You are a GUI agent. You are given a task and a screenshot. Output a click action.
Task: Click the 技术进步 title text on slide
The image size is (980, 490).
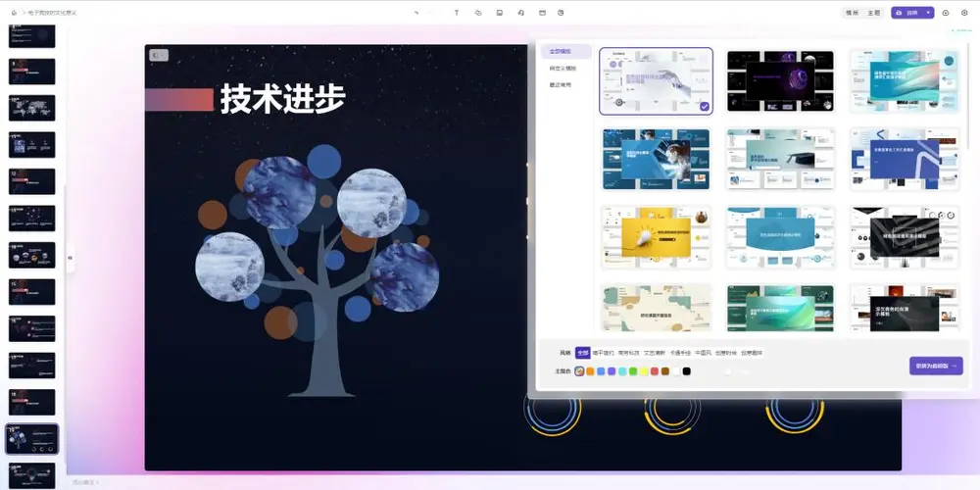282,99
